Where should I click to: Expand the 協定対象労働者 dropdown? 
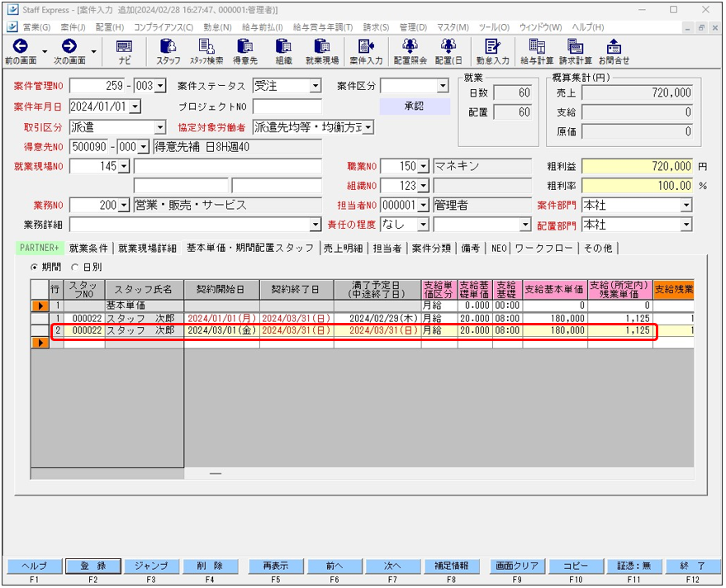(368, 127)
